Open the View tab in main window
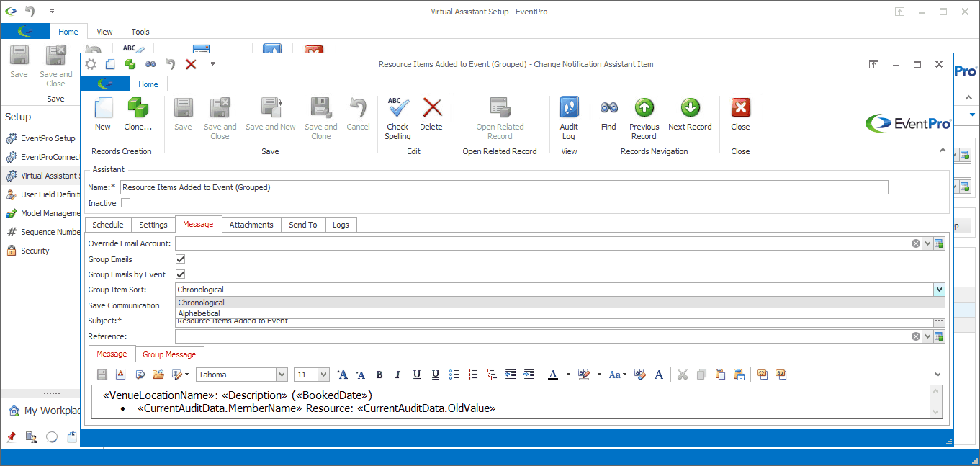The image size is (980, 466). tap(105, 32)
